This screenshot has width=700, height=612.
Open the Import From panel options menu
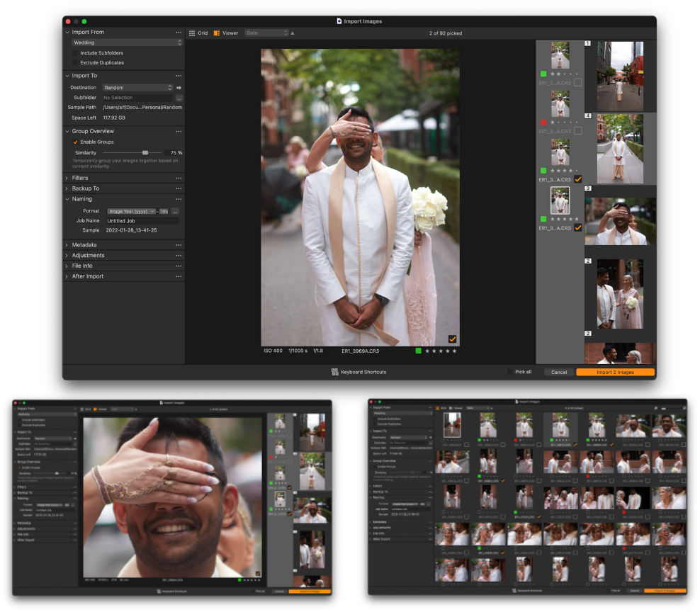(x=179, y=33)
